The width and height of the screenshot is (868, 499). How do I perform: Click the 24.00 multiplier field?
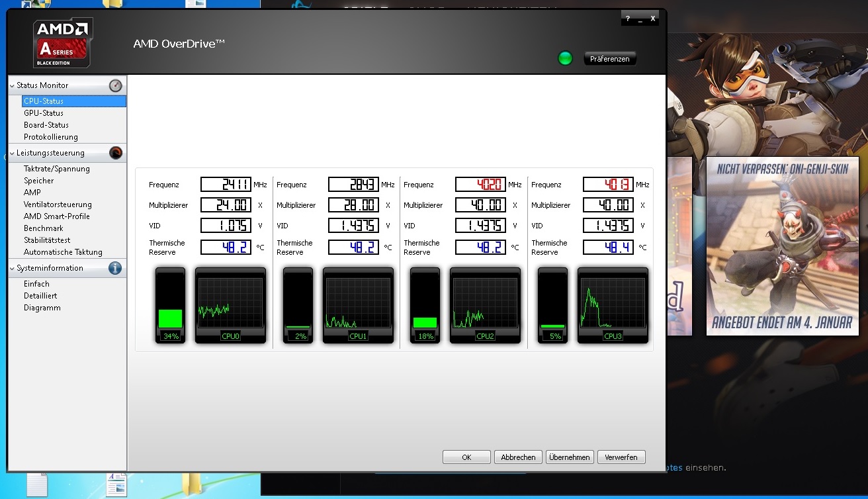point(226,205)
